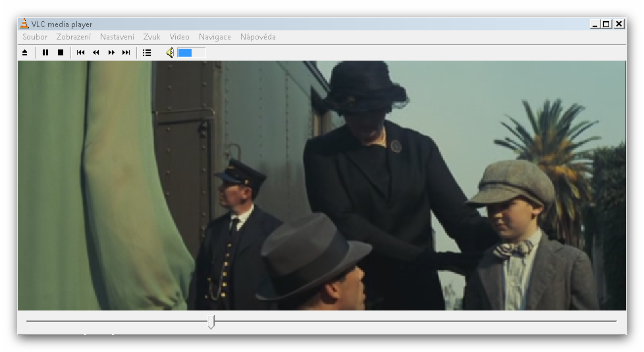Open the Zvuk menu
This screenshot has width=644, height=352.
click(151, 37)
